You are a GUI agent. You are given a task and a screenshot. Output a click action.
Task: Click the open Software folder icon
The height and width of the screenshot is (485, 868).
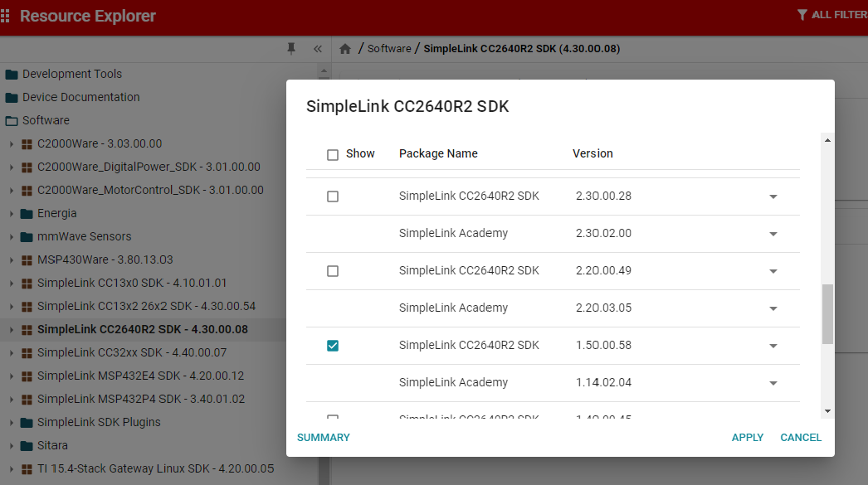12,120
